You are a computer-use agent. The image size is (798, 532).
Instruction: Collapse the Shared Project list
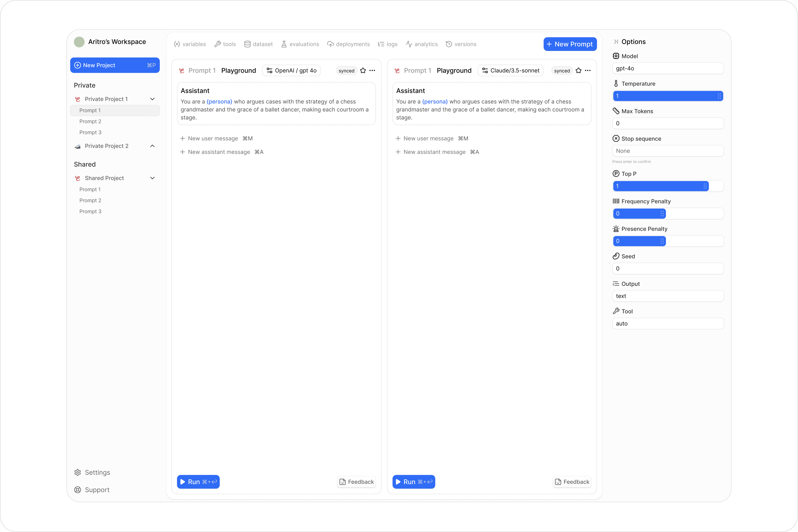point(152,178)
